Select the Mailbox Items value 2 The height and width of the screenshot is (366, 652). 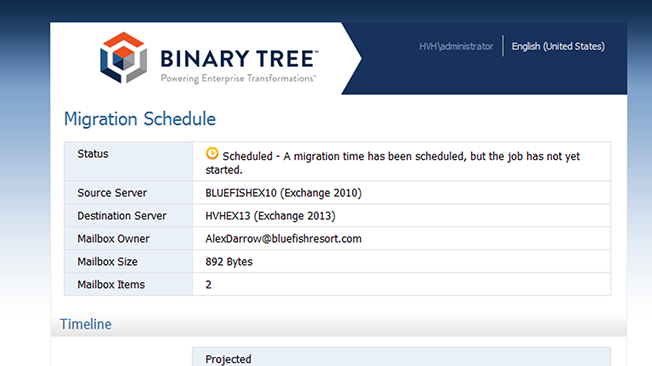208,284
